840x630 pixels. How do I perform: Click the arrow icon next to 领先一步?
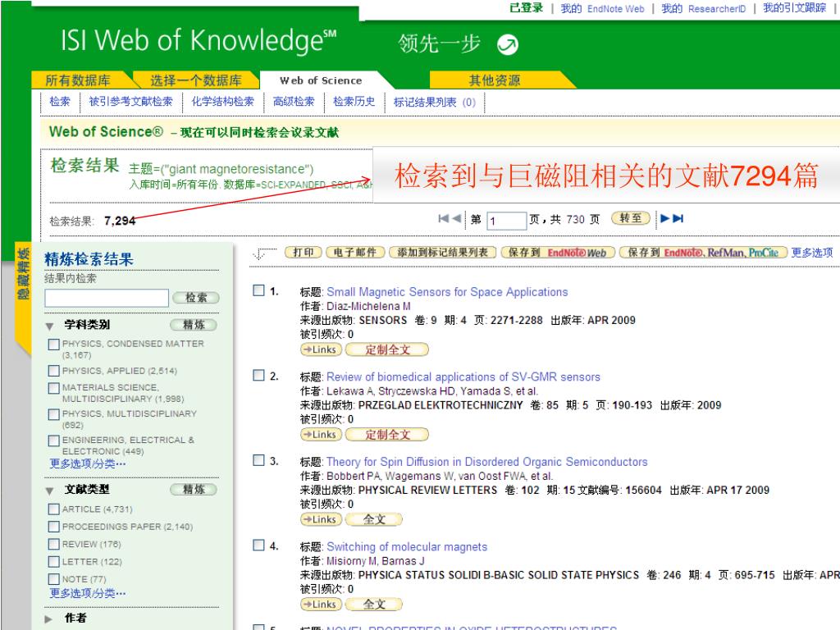[507, 44]
